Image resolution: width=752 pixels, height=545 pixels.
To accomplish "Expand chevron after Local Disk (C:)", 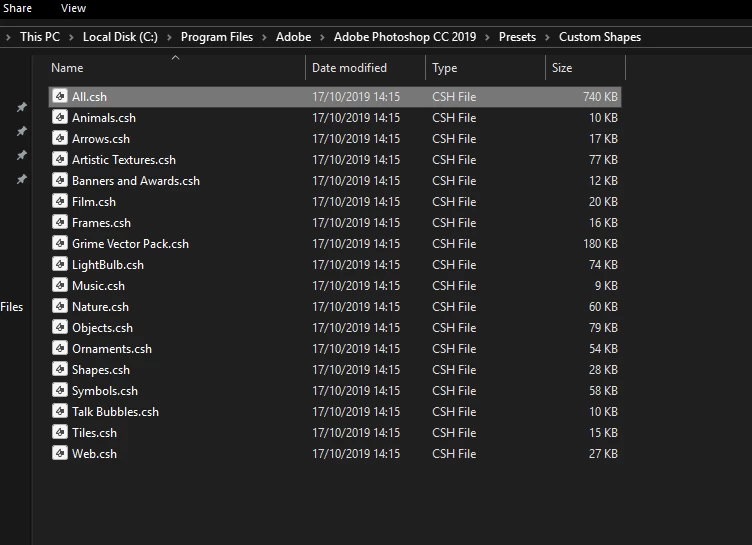I will click(x=169, y=37).
